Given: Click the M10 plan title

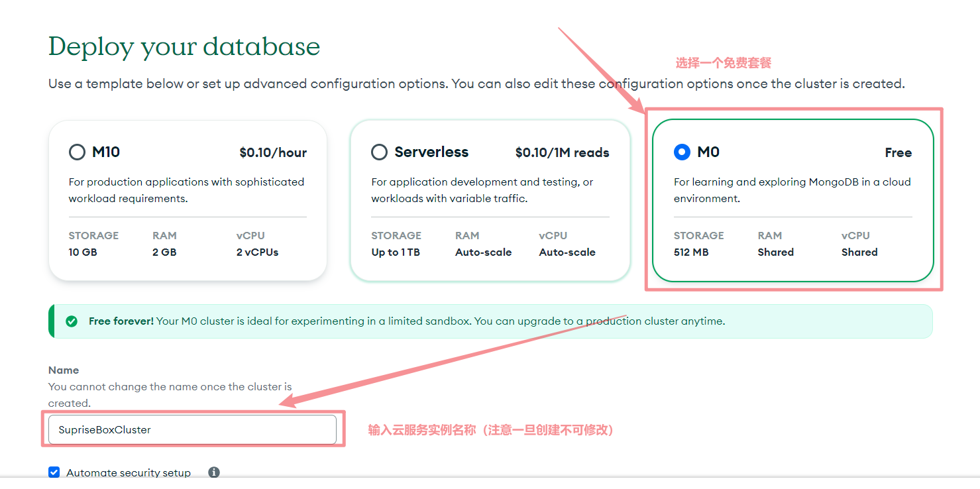Looking at the screenshot, I should point(106,152).
